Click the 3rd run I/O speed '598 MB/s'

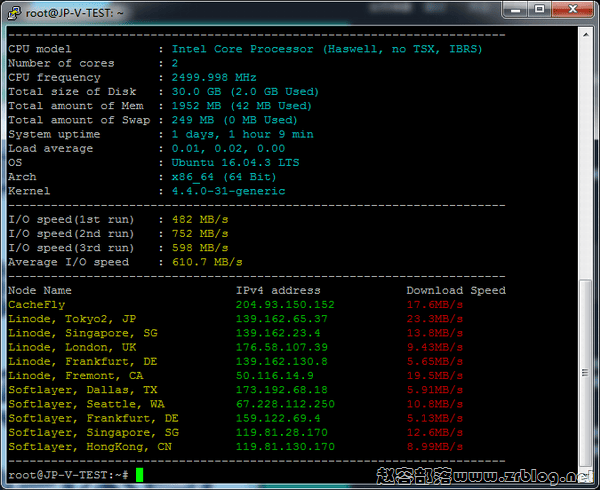tap(200, 247)
